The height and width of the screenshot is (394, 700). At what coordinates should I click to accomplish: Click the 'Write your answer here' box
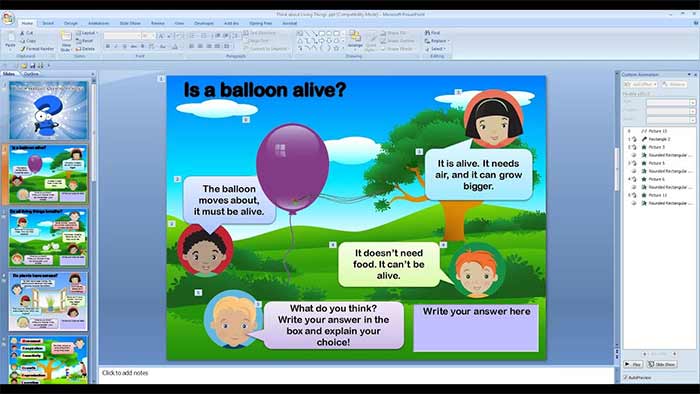coord(476,328)
